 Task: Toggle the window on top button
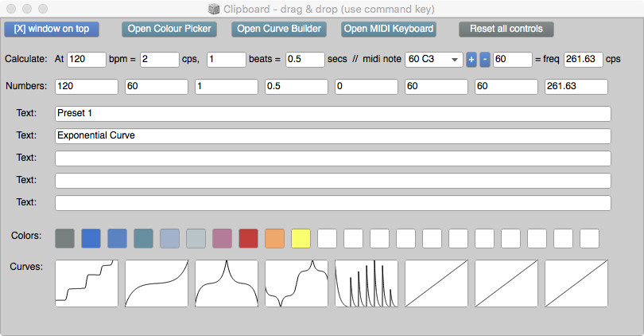pos(52,29)
